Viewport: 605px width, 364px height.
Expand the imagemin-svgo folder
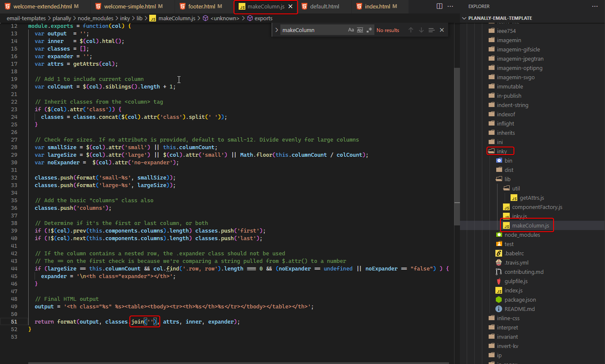(x=516, y=77)
